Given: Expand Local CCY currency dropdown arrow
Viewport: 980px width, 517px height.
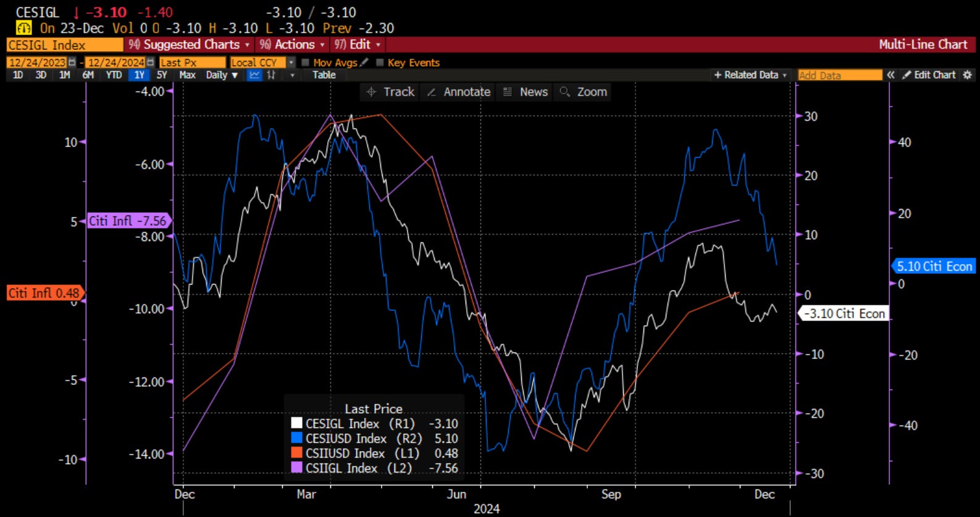Looking at the screenshot, I should pyautogui.click(x=291, y=62).
